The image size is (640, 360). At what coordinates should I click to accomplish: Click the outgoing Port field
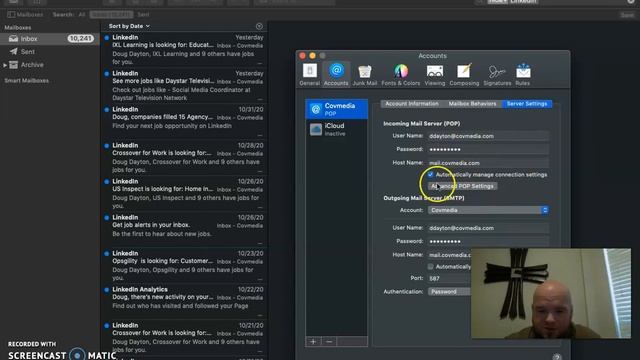(449, 278)
